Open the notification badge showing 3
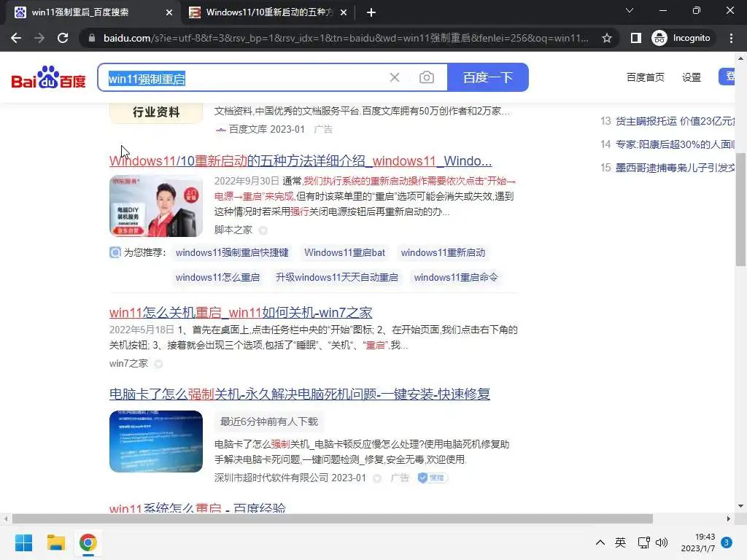This screenshot has width=747, height=560. (x=727, y=542)
